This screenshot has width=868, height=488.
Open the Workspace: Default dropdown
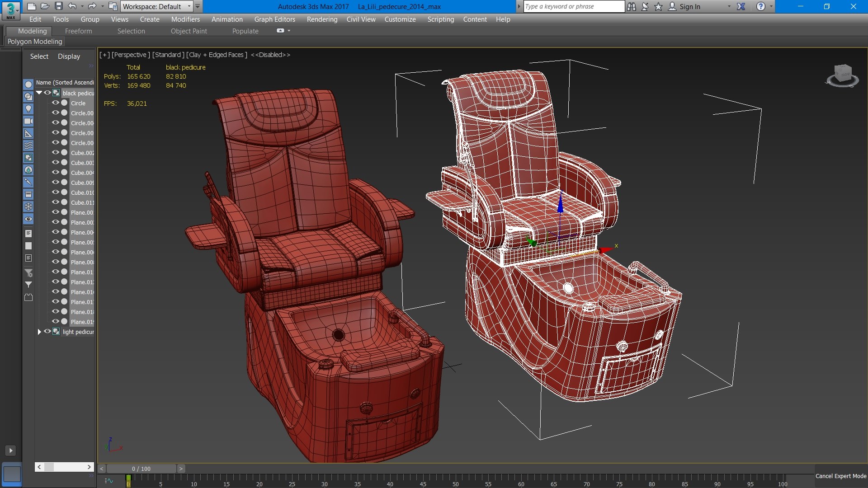(x=156, y=6)
